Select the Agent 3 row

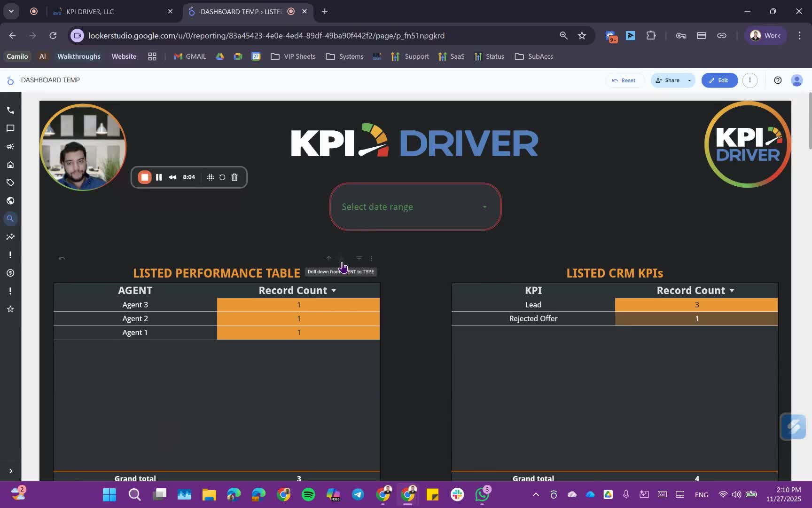217,305
